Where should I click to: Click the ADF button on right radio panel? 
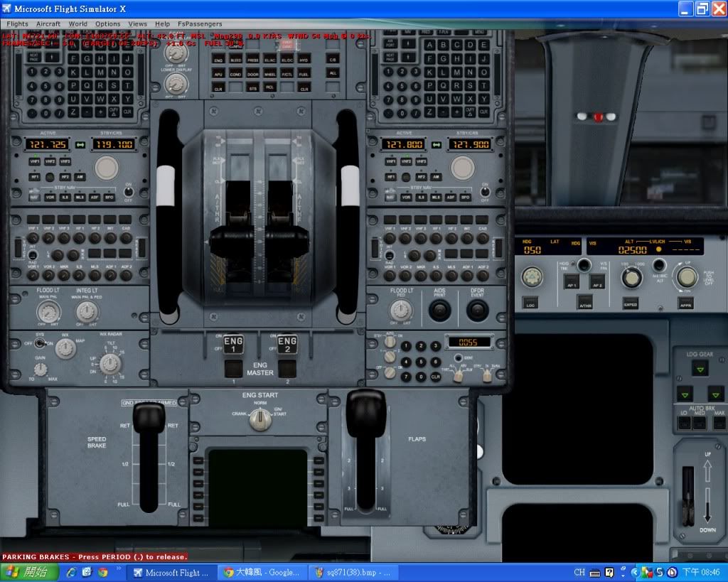tap(450, 197)
